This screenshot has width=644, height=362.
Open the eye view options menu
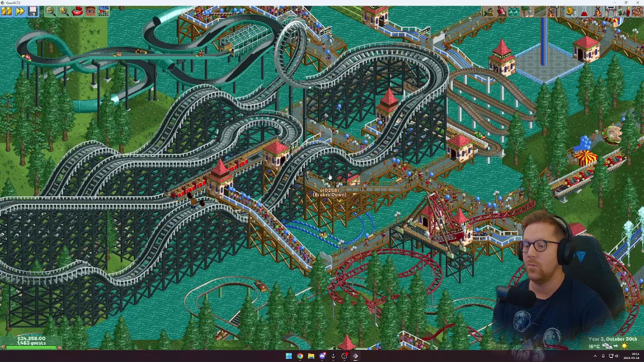coord(90,11)
